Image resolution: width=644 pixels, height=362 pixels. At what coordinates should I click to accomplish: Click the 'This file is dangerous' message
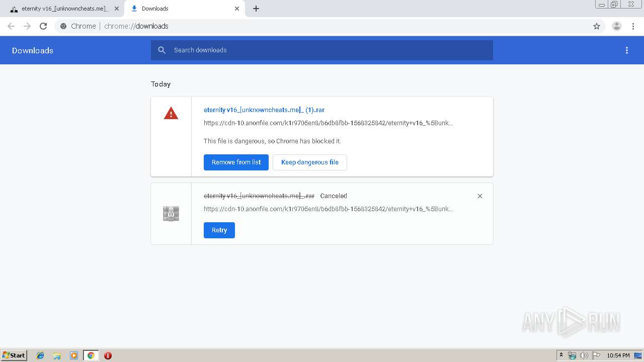[272, 141]
